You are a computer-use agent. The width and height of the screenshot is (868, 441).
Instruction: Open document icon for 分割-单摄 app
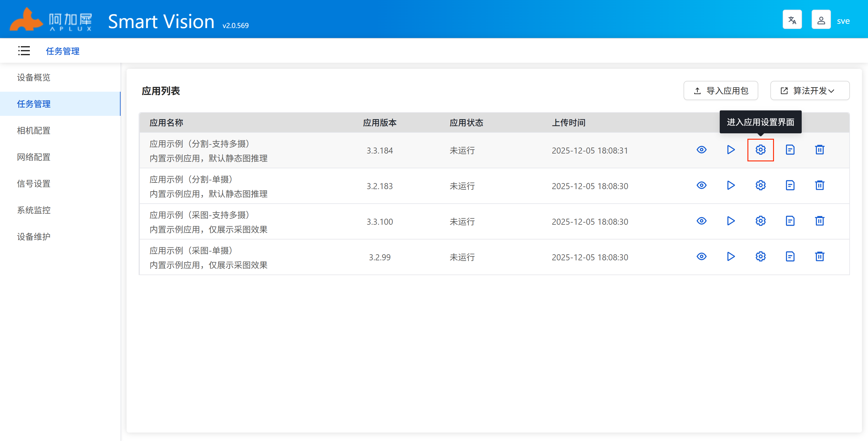[790, 186]
